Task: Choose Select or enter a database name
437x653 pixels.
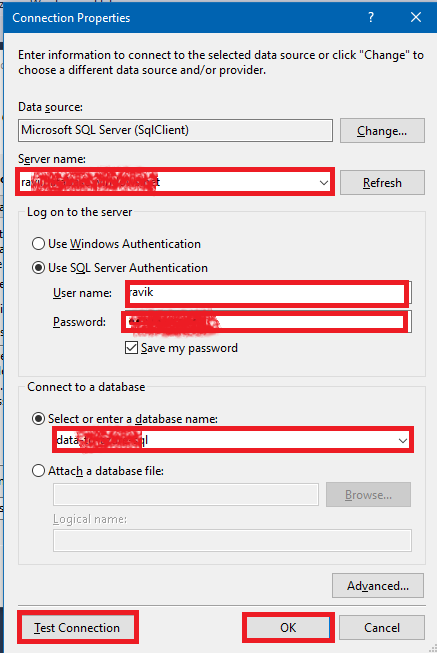Action: [x=38, y=419]
